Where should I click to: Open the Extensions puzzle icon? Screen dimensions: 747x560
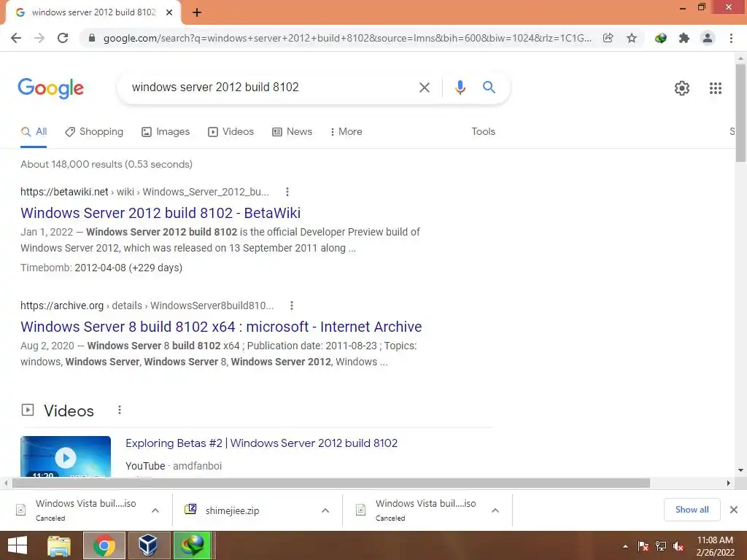tap(684, 38)
